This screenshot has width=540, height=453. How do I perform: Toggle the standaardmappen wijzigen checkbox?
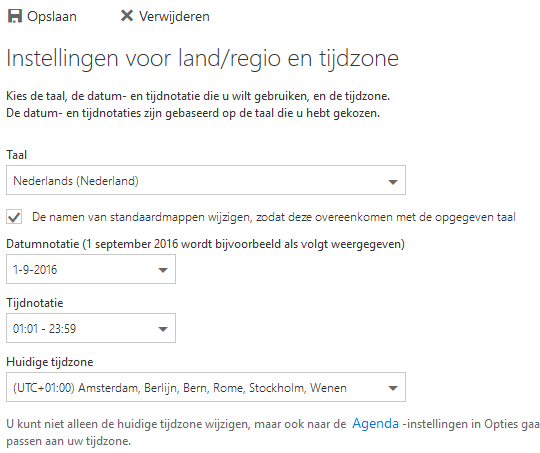tap(14, 217)
